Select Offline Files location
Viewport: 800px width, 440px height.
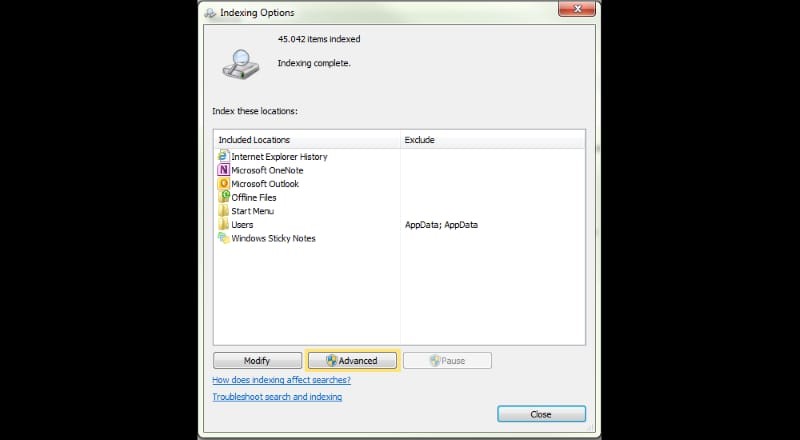click(254, 198)
